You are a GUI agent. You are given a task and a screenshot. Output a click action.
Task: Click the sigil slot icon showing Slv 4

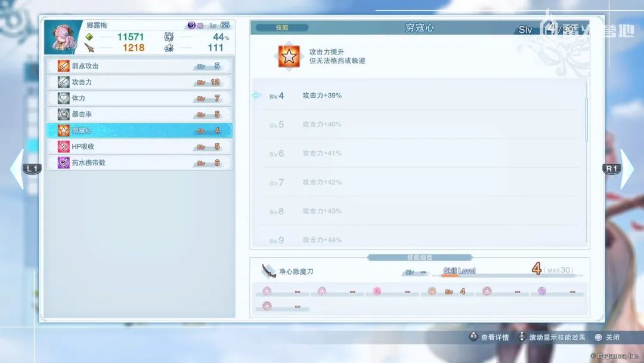coord(432,291)
